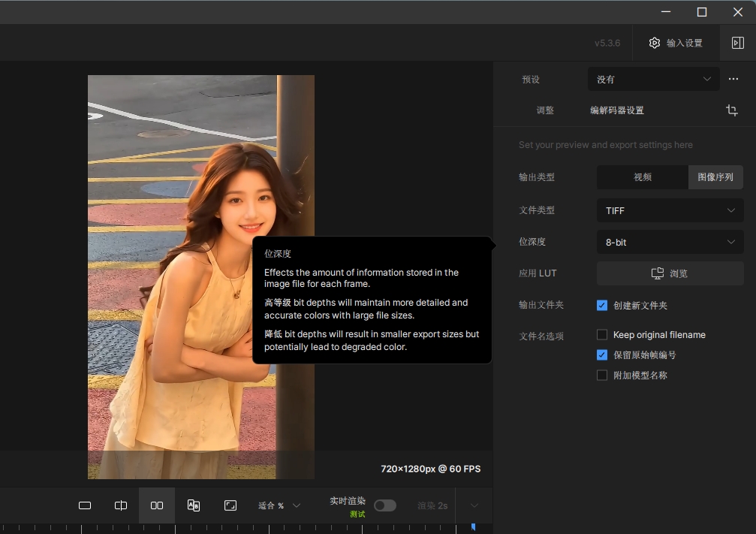
Task: Toggle the 实时渲染 switch
Action: pyautogui.click(x=384, y=505)
